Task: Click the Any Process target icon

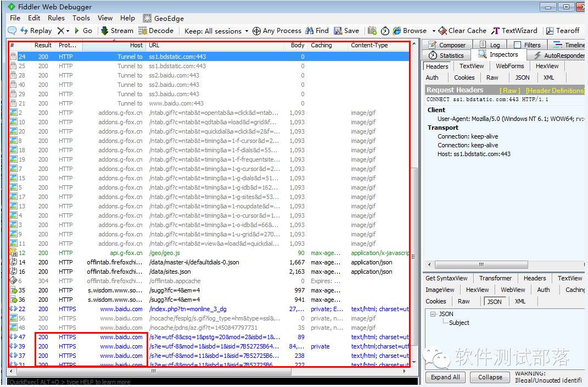Action: (x=256, y=31)
